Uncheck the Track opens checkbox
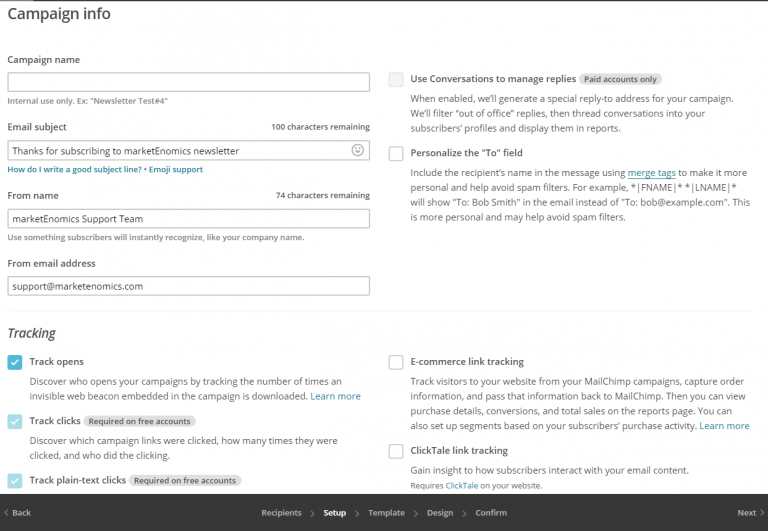The width and height of the screenshot is (768, 531). pyautogui.click(x=15, y=362)
